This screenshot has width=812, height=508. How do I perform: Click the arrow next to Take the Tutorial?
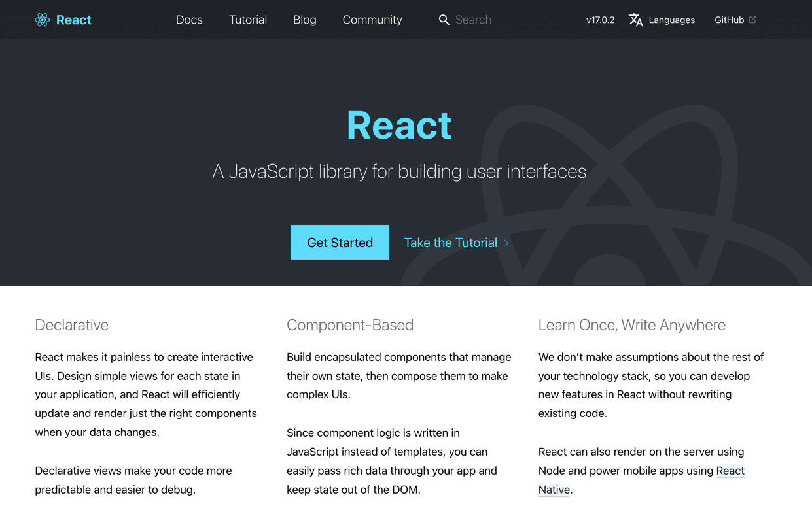506,243
